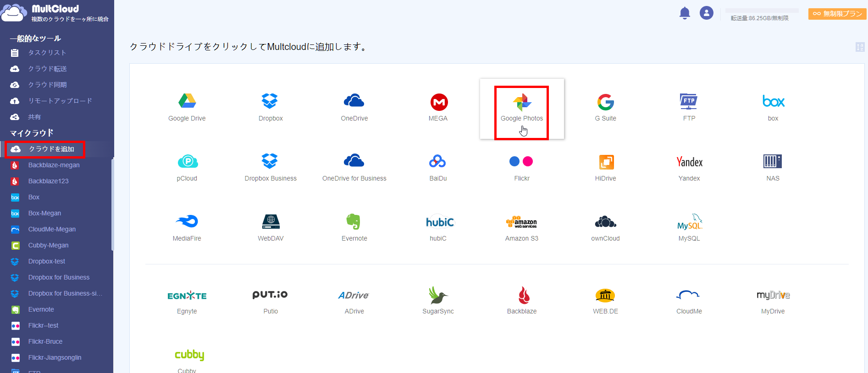The image size is (868, 373).
Task: Add a Dropbox account
Action: 271,107
